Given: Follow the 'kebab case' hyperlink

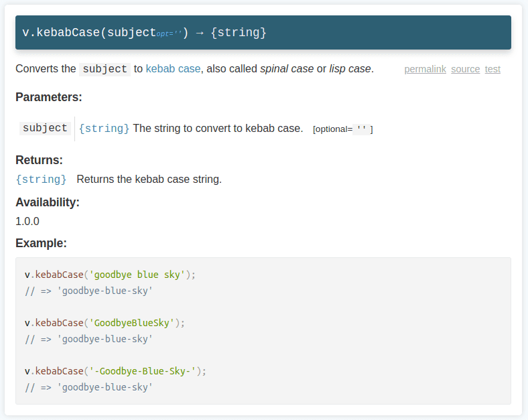Looking at the screenshot, I should pos(173,68).
